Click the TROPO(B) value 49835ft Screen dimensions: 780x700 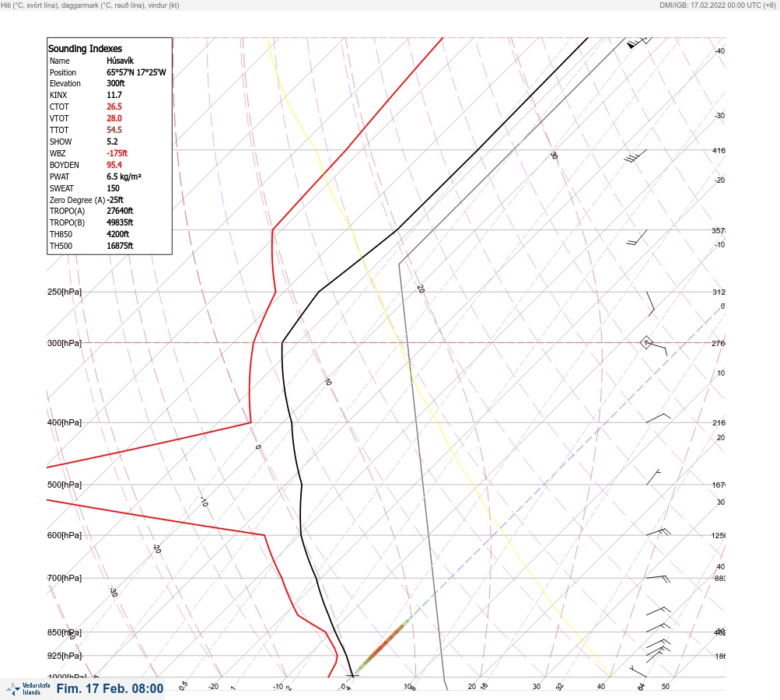pyautogui.click(x=120, y=223)
